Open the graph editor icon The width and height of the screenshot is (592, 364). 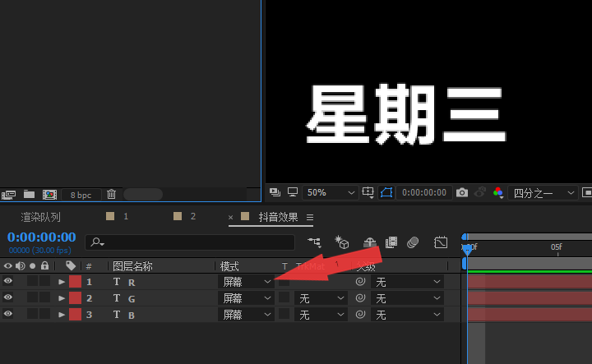(441, 242)
